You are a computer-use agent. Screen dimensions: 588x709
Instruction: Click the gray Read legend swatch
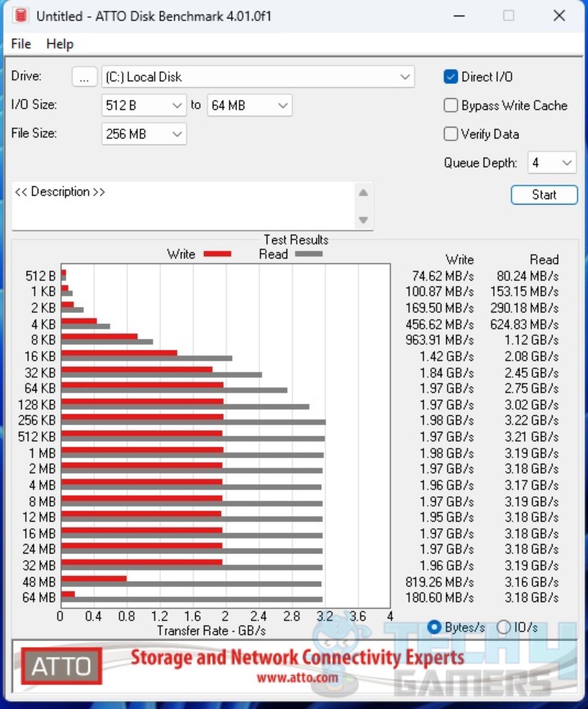(309, 253)
